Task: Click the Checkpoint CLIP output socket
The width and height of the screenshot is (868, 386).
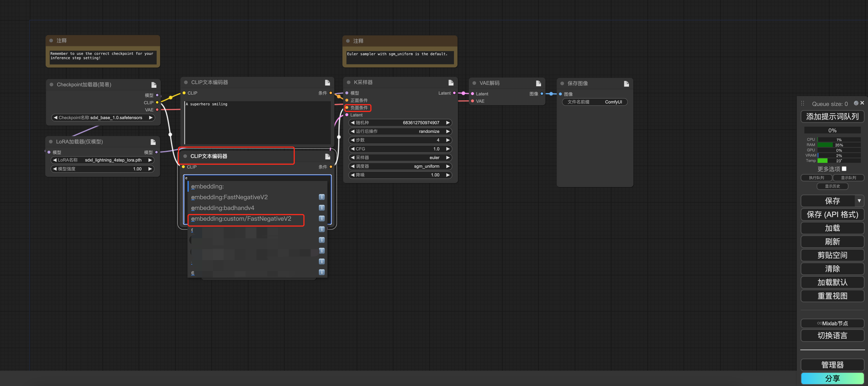Action: tap(157, 103)
